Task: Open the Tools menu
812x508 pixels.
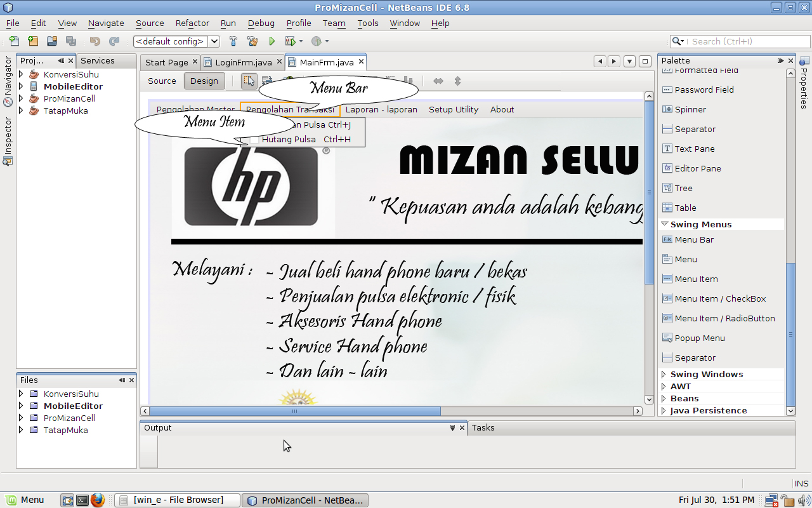Action: 368,23
